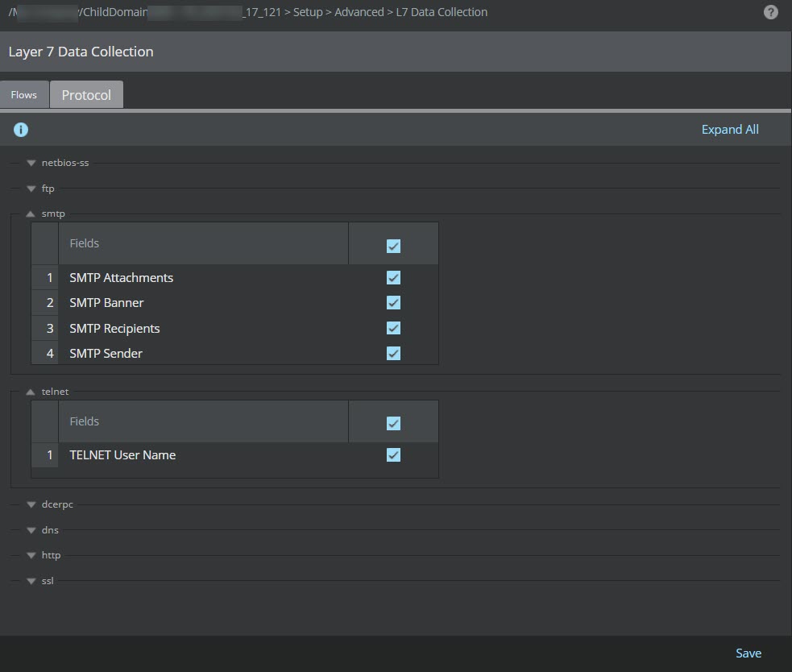Click the SMTP Recipients field name
The image size is (792, 672).
pos(114,329)
